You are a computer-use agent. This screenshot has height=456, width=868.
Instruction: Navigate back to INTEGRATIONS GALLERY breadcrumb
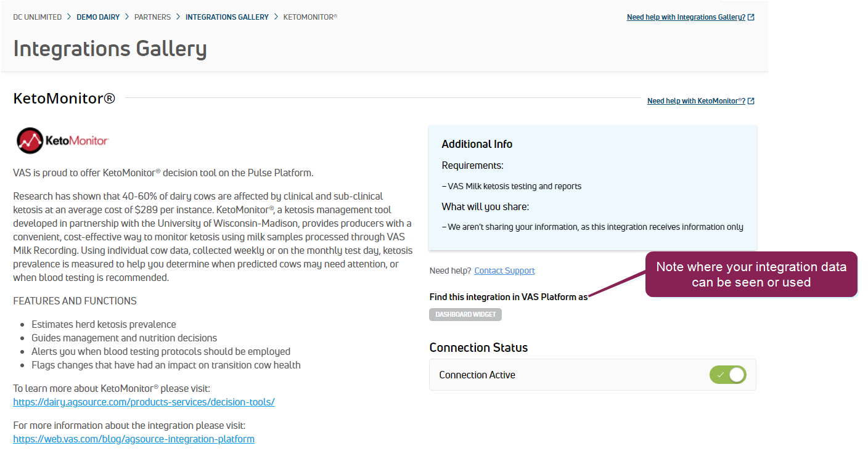click(x=227, y=17)
